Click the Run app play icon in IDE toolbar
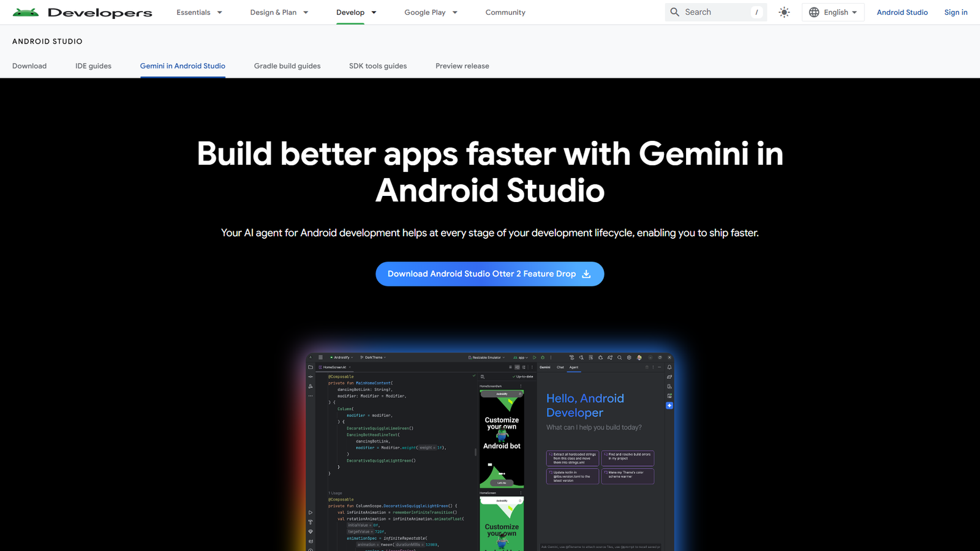The width and height of the screenshot is (980, 551). click(x=534, y=358)
